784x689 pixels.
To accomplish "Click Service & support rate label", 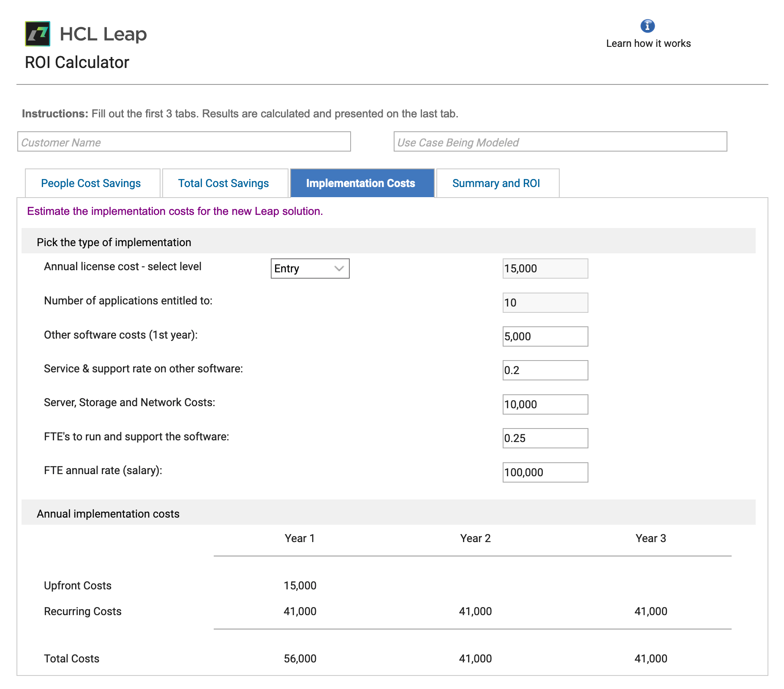I will click(144, 369).
